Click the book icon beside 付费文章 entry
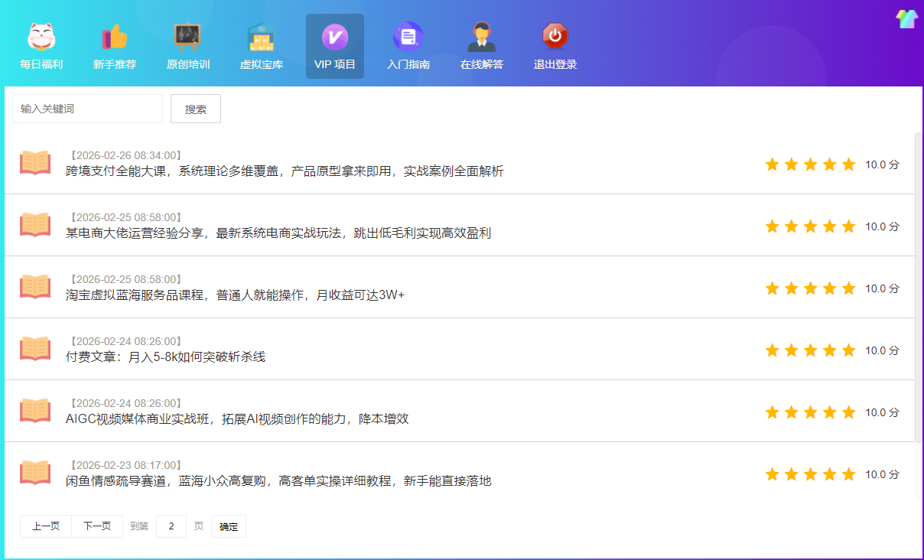The height and width of the screenshot is (560, 924). point(35,349)
